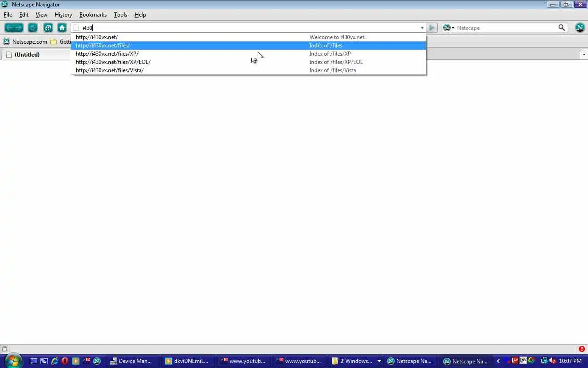This screenshot has width=588, height=368.
Task: Choose suggestion http://i430vx.net/files/XP/
Action: [249, 54]
